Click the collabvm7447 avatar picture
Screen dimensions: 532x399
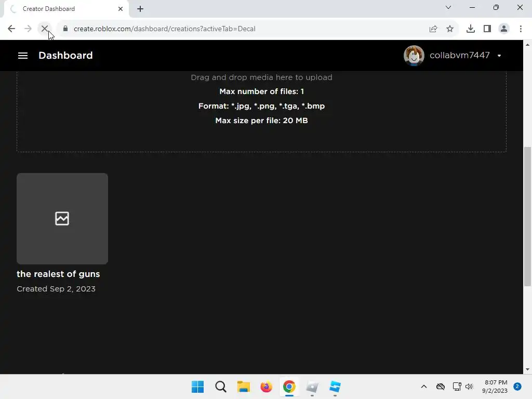[414, 55]
